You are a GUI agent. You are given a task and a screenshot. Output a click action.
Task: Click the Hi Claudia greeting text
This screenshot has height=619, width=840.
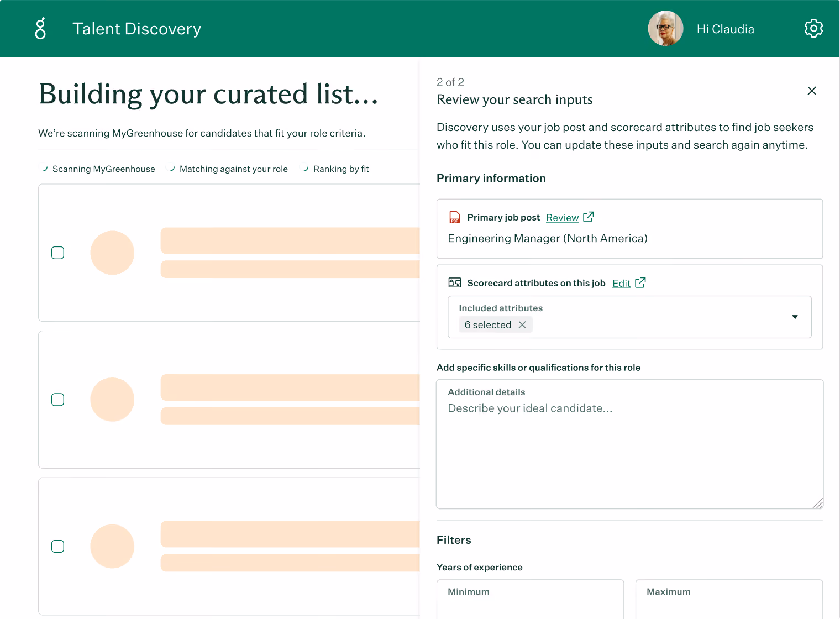coord(725,29)
